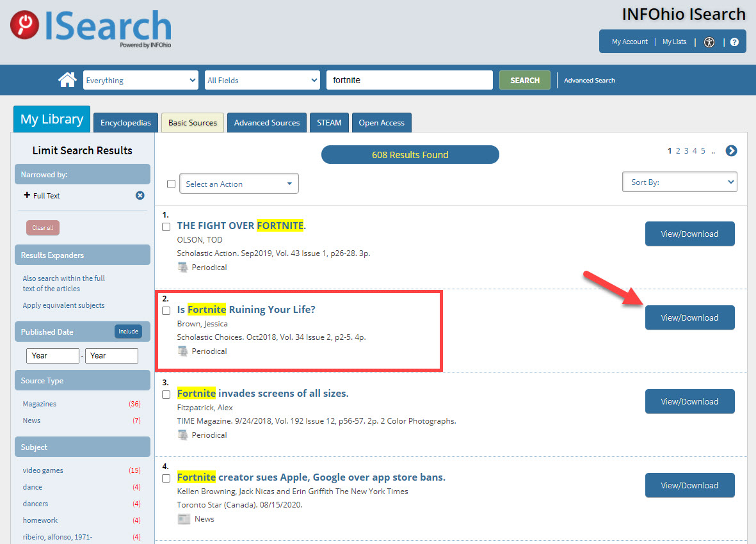The height and width of the screenshot is (544, 756).
Task: Switch to the Encyclopedias tab
Action: [125, 122]
